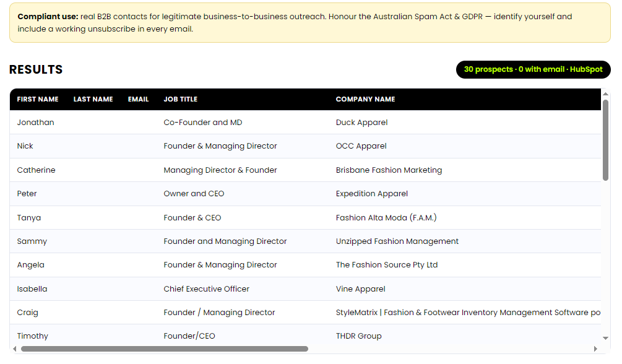Click the scroll right arrow under the table

(595, 349)
